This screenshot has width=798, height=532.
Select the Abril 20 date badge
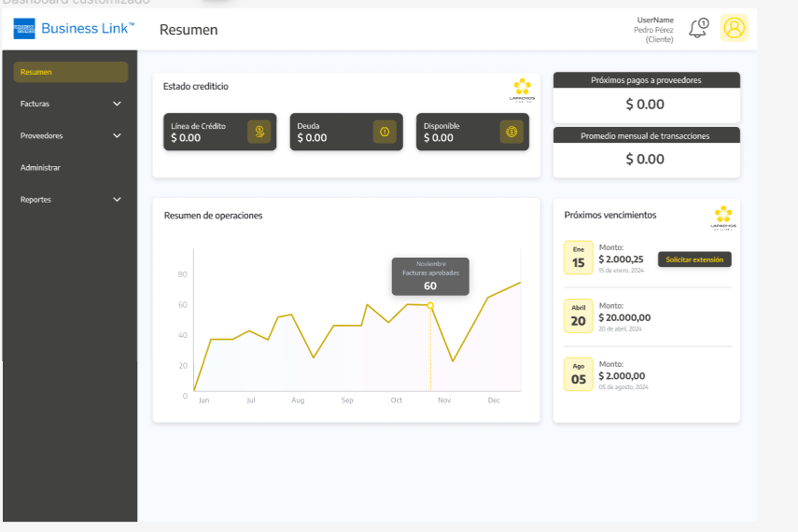click(x=578, y=315)
